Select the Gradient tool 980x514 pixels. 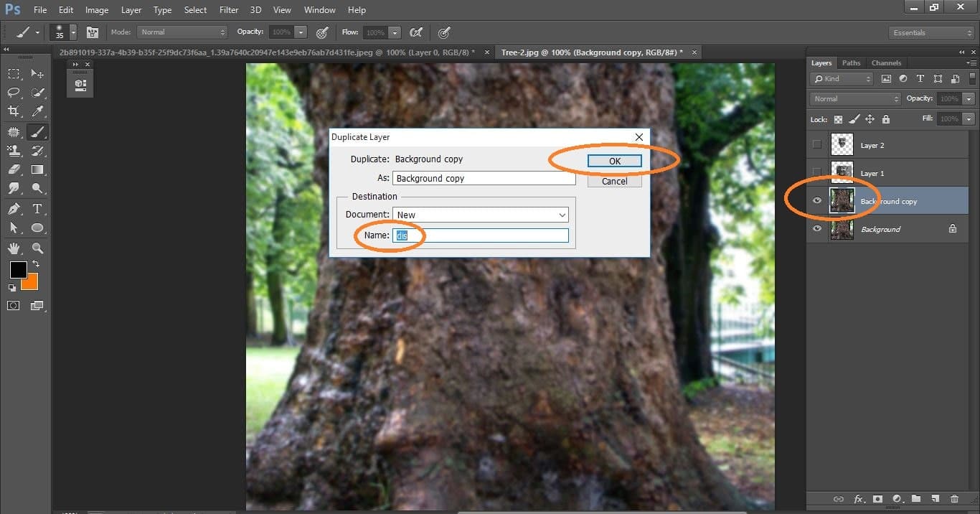tap(37, 169)
